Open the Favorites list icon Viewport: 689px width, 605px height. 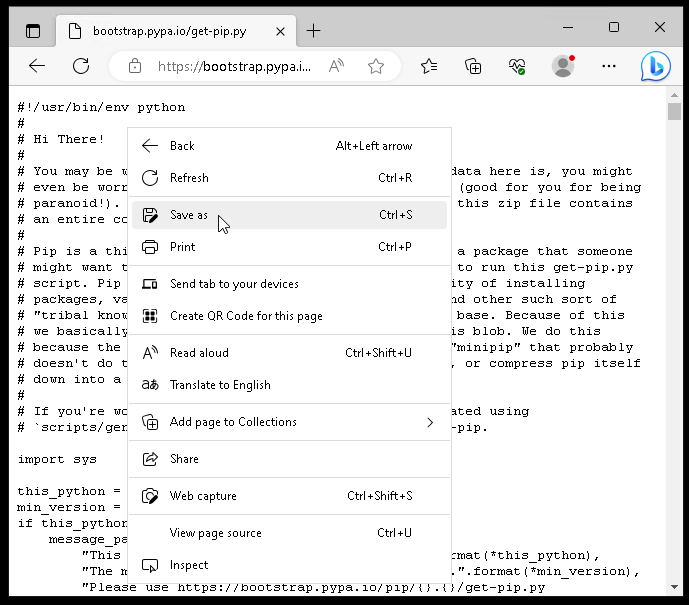[x=429, y=66]
